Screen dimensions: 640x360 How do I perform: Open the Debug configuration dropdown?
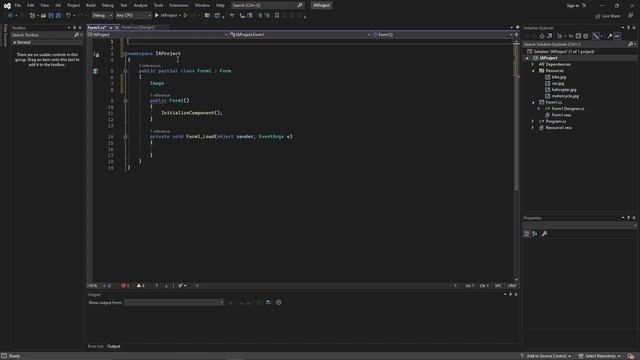pyautogui.click(x=102, y=16)
